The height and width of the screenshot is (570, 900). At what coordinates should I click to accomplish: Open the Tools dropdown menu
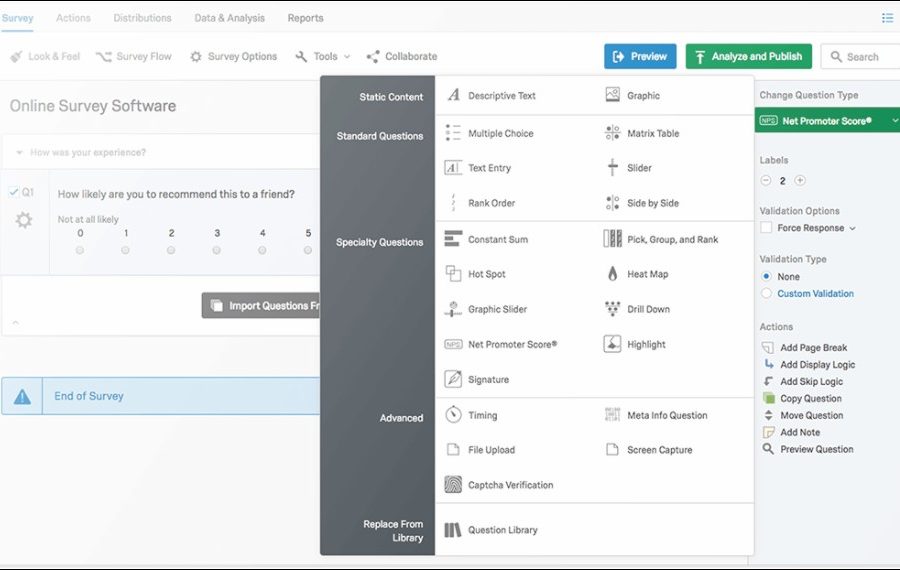324,57
